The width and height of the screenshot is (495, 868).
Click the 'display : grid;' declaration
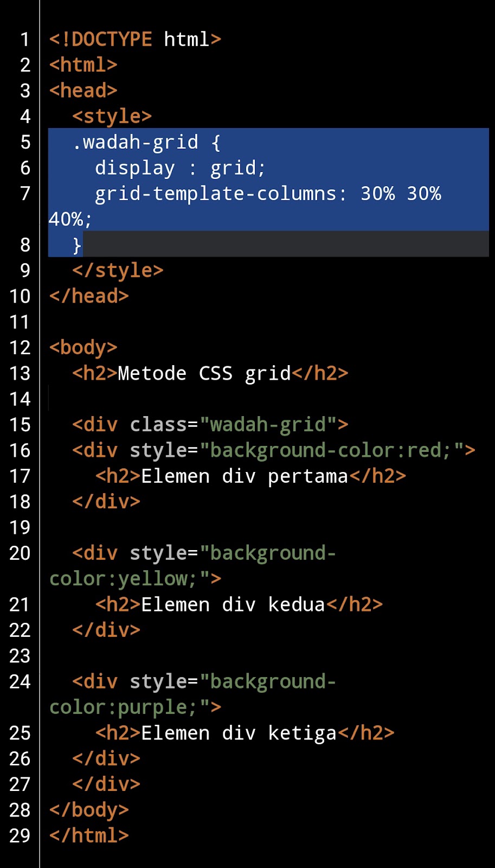[181, 168]
